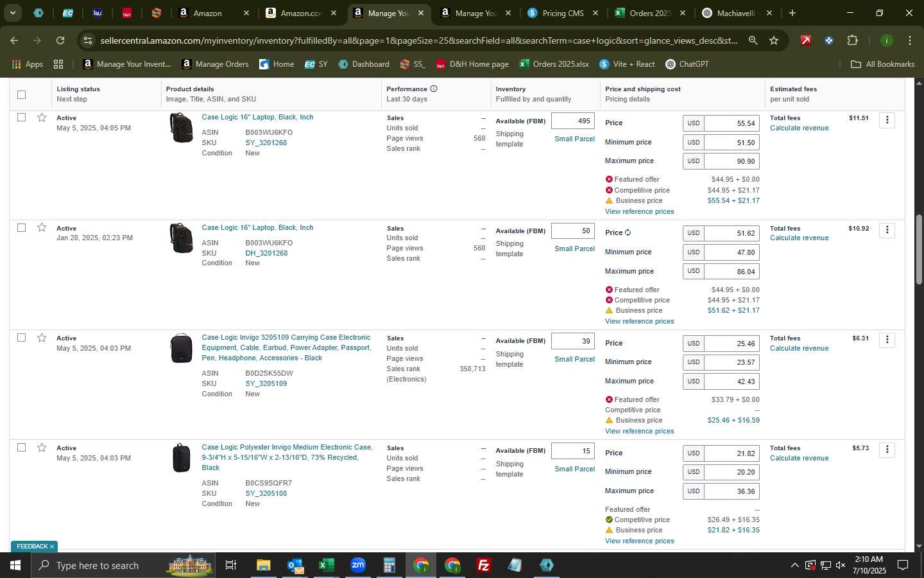Screen dimensions: 924x578
Task: Open the Apps bookmark shortcut
Action: 27,64
